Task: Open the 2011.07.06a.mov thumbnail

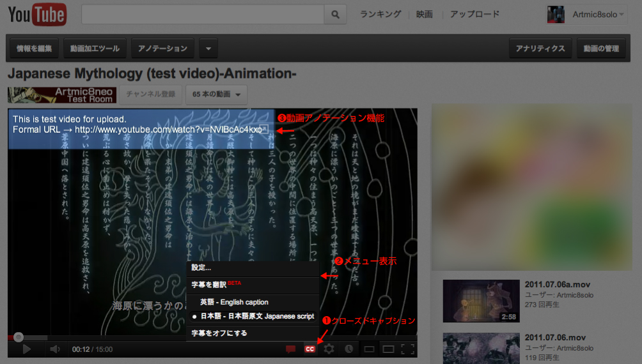Action: click(x=481, y=301)
